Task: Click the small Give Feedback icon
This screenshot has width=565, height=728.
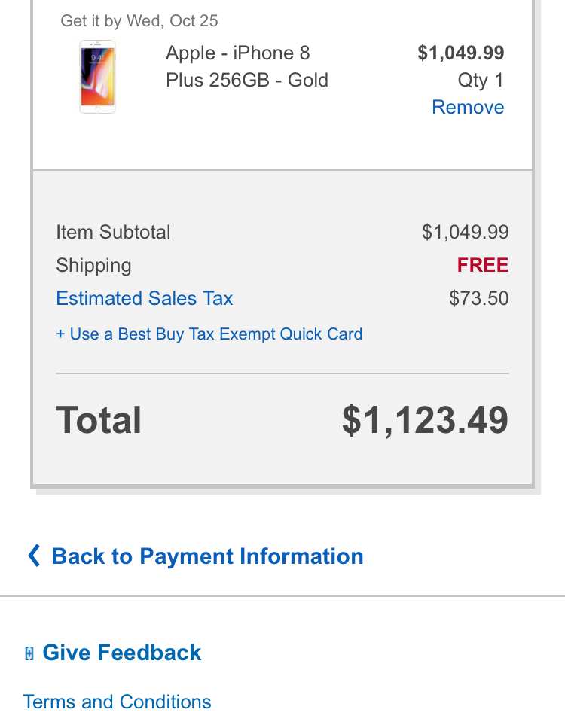Action: pyautogui.click(x=29, y=653)
